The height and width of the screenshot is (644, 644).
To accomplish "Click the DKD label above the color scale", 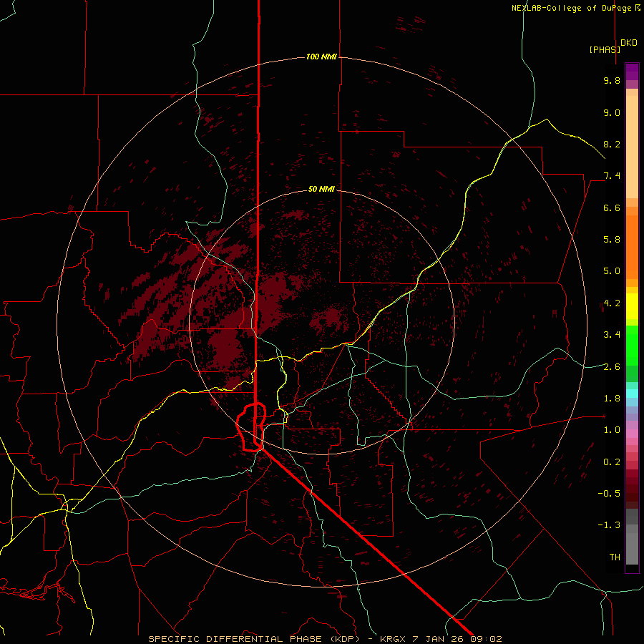I will click(629, 43).
